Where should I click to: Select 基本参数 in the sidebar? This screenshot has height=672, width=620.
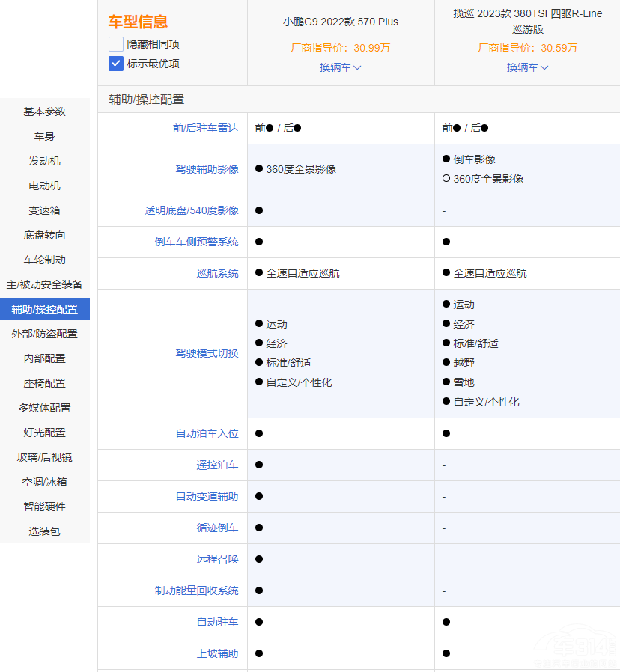click(x=45, y=112)
